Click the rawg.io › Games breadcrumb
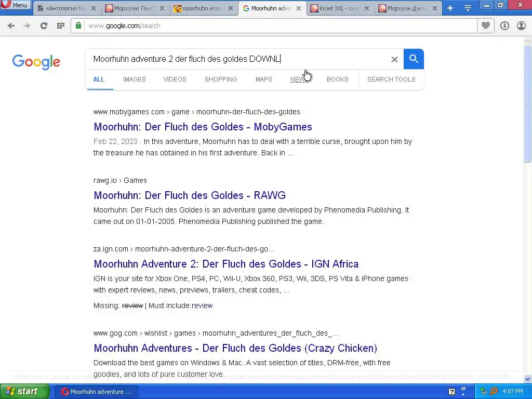Image resolution: width=532 pixels, height=399 pixels. coord(120,180)
